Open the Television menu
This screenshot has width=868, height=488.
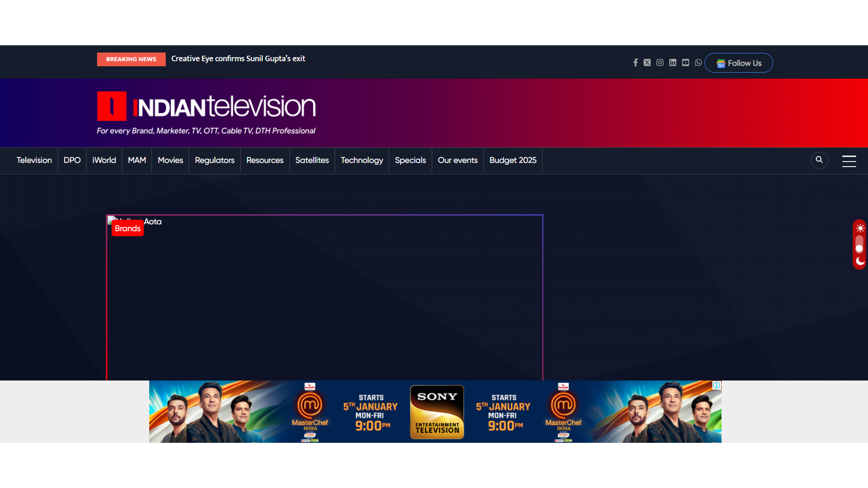pos(34,160)
